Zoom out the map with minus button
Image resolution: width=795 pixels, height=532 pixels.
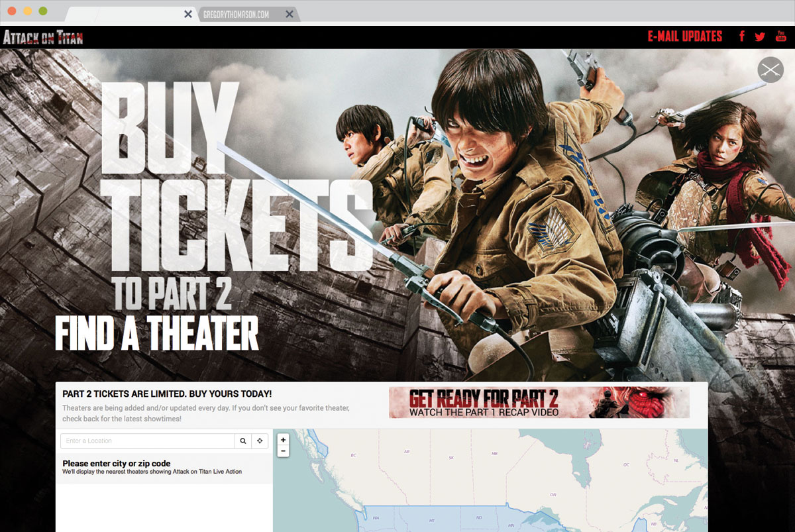coord(283,451)
